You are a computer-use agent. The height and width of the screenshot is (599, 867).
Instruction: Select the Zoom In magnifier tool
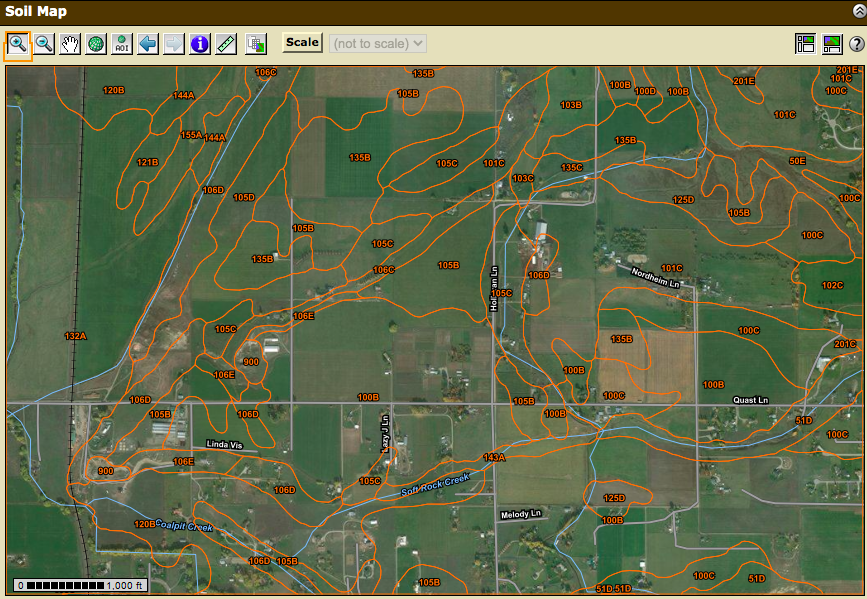(18, 44)
